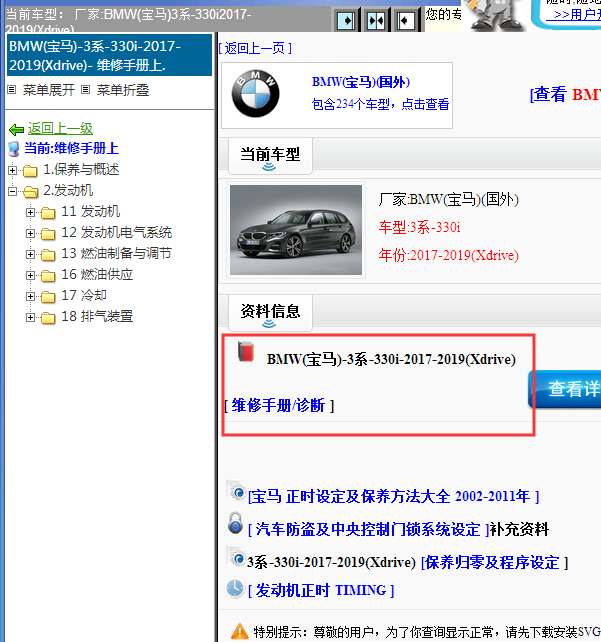
Task: Click 菜单展开 to expand menu
Action: 49,90
